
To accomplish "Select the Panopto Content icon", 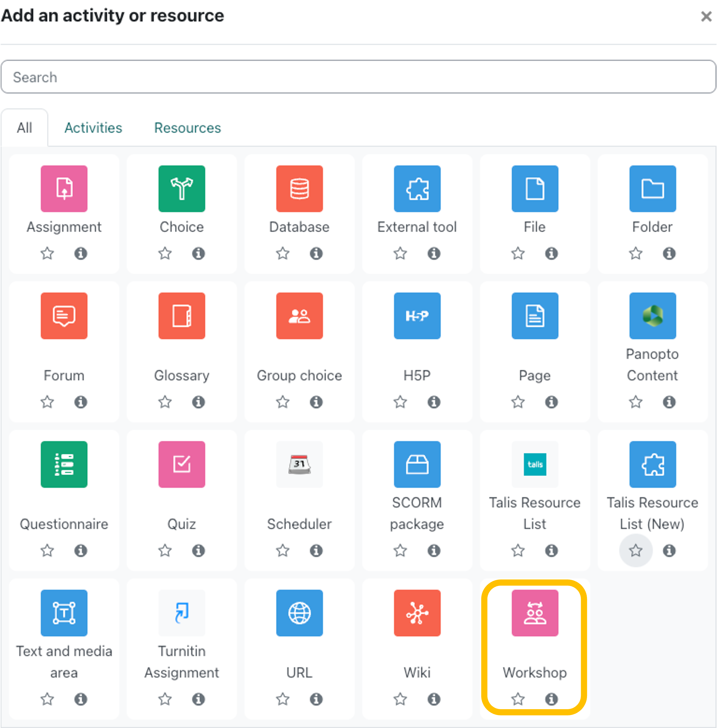I will [652, 316].
